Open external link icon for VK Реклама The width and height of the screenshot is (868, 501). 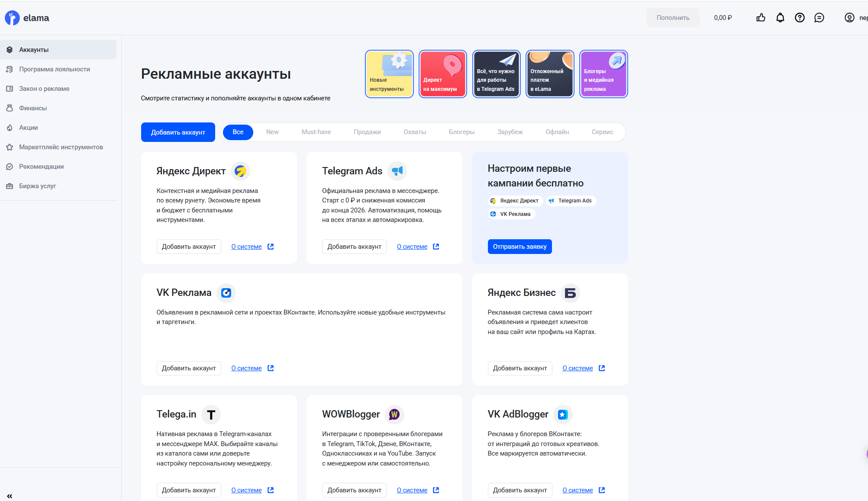point(271,368)
